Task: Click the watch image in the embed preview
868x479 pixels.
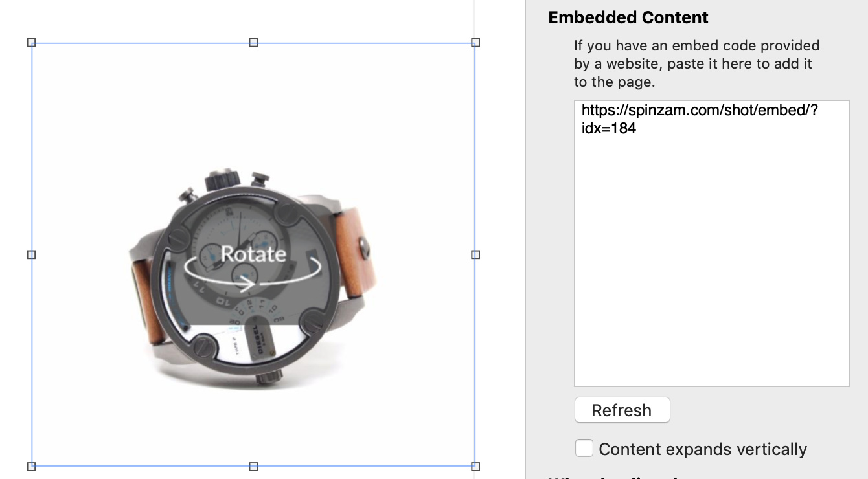Action: pyautogui.click(x=253, y=278)
